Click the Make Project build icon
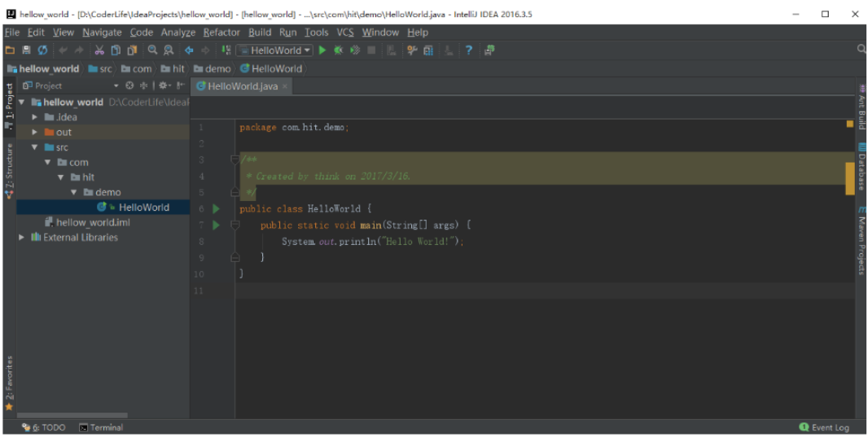 [226, 50]
